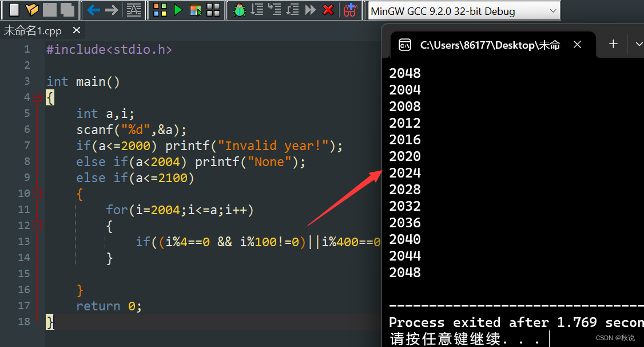The width and height of the screenshot is (644, 347).
Task: Click the "None" string literal
Action: (269, 161)
